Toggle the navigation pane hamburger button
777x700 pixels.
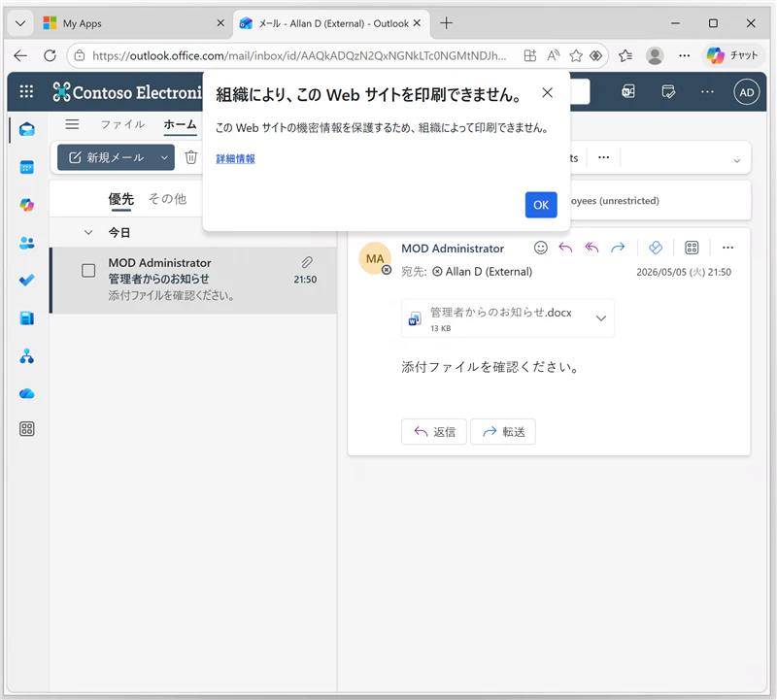(72, 124)
